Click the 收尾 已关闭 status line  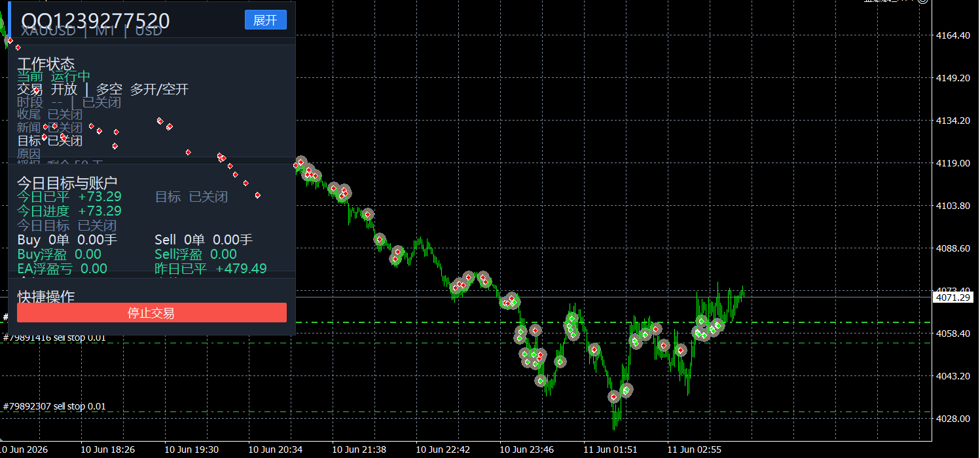coord(50,115)
